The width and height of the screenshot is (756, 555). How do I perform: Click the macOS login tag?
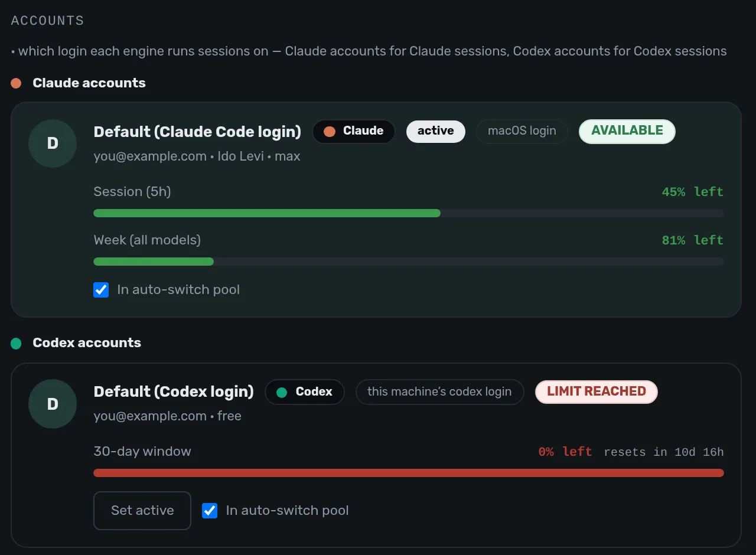(x=522, y=131)
